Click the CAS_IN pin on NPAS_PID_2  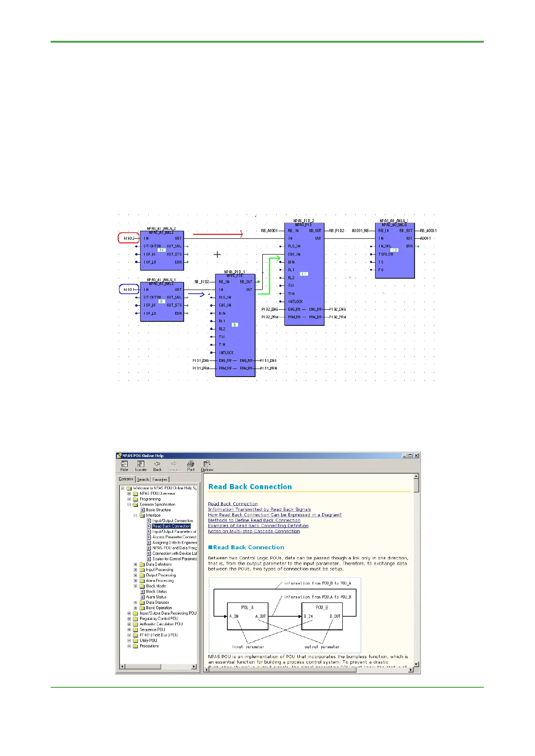click(x=294, y=254)
